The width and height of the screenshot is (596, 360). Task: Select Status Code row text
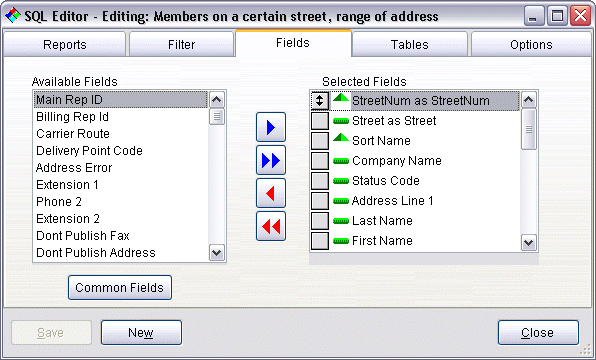coord(386,181)
